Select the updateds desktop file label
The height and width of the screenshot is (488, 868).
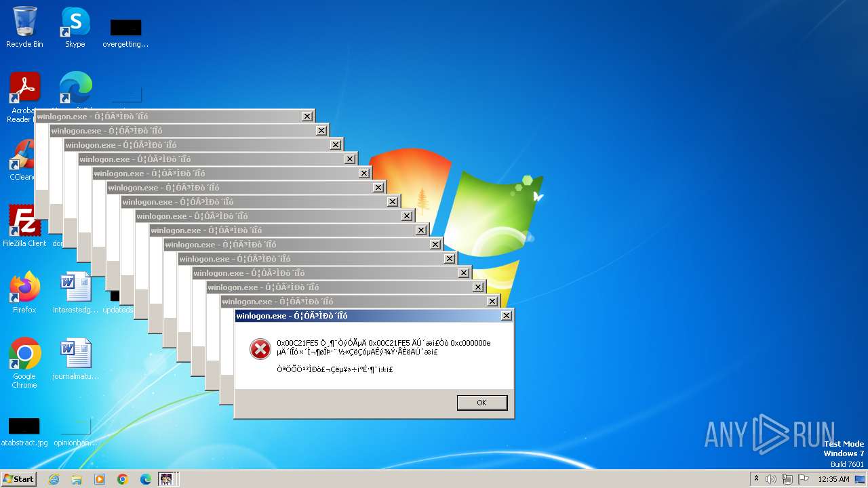tap(117, 310)
